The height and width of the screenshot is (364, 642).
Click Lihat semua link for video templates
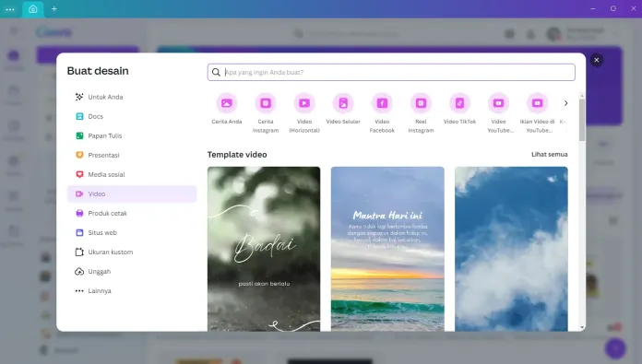pos(550,154)
